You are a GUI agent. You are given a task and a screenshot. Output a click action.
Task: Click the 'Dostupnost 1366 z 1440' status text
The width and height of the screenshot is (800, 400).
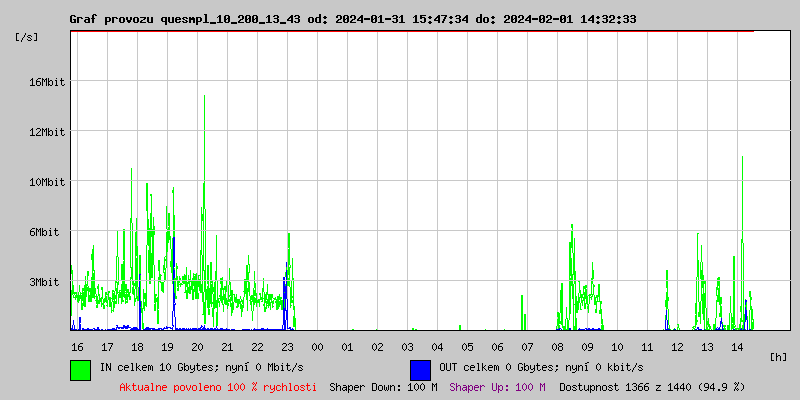click(x=652, y=386)
